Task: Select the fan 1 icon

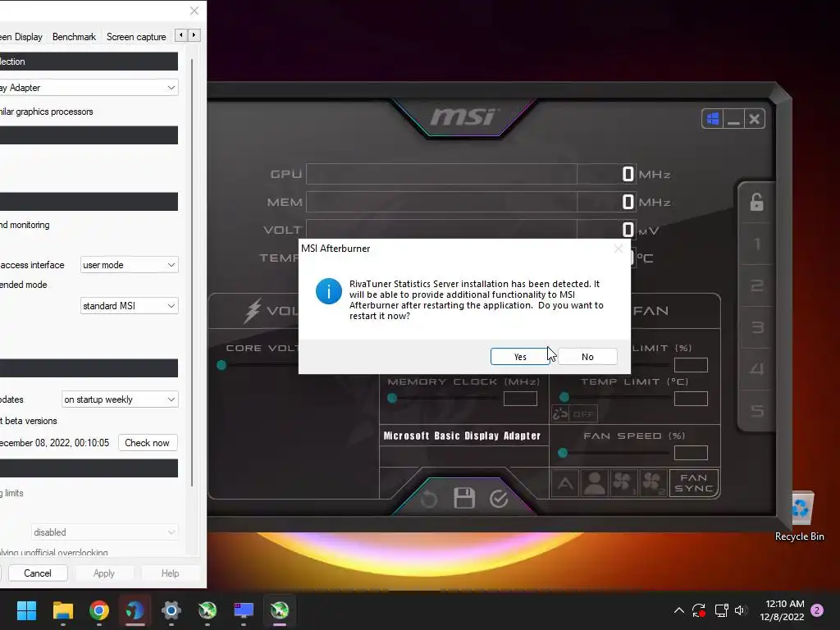Action: (x=623, y=483)
